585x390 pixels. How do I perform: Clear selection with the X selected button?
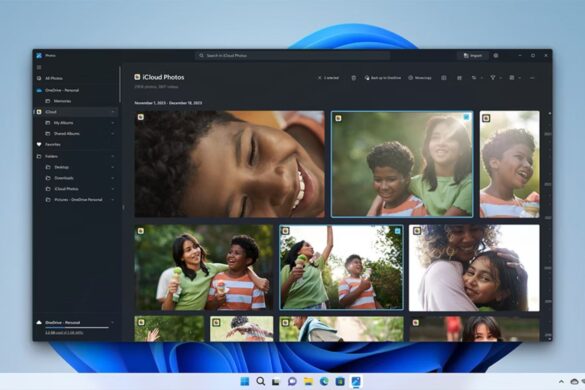point(328,78)
